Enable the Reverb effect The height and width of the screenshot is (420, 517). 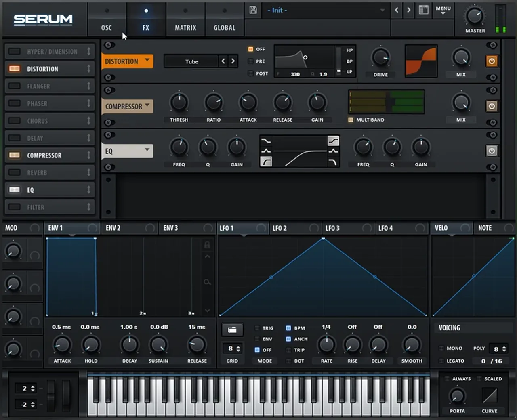click(x=14, y=172)
